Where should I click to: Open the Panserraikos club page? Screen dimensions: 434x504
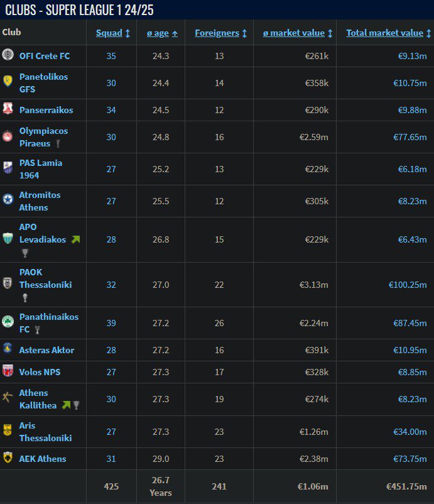coord(46,110)
